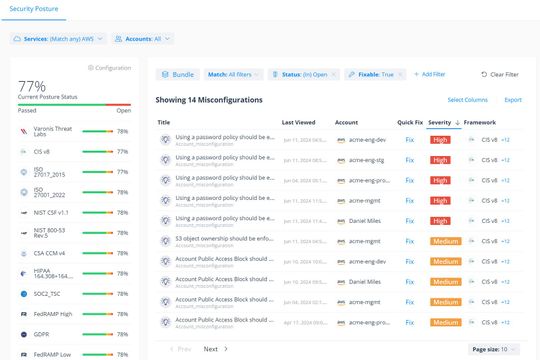540x360 pixels.
Task: Sort by the Title column header
Action: 164,122
